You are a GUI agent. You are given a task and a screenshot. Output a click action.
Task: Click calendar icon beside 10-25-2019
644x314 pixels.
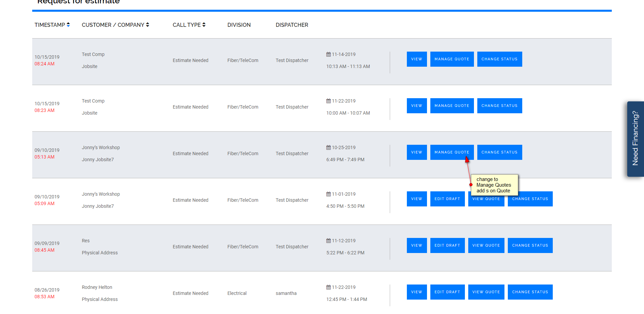328,147
